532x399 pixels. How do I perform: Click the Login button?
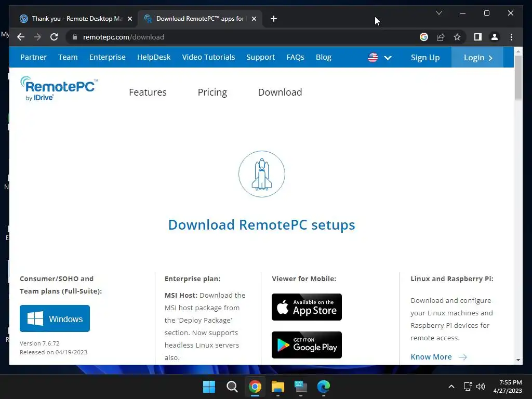477,57
